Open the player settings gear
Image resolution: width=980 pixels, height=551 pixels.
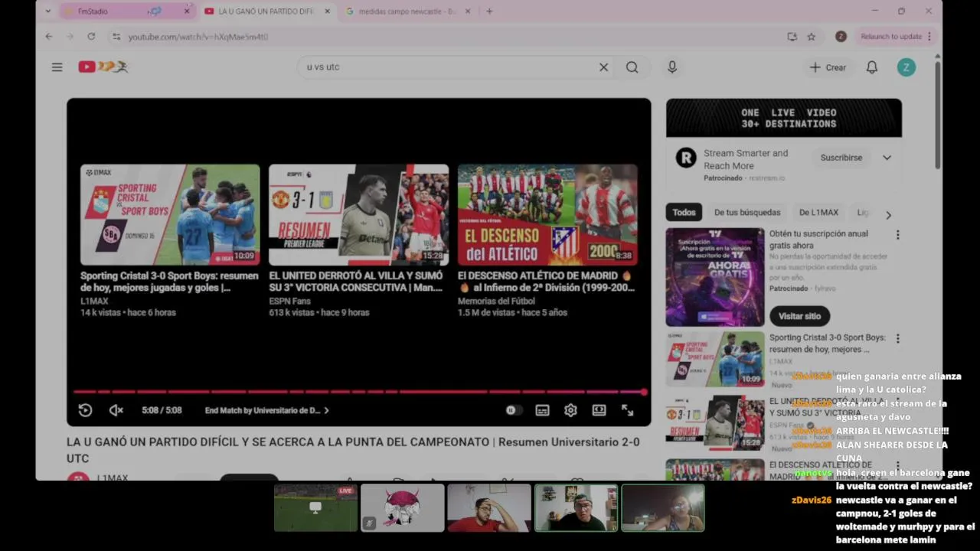[x=570, y=410]
